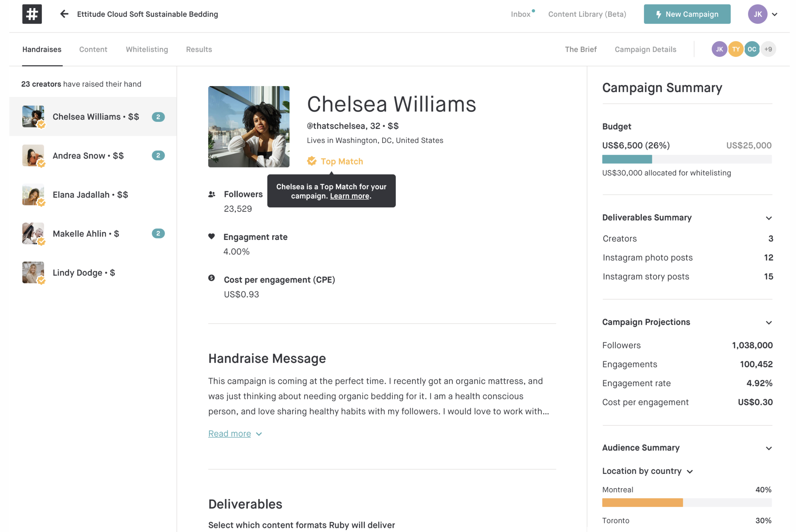Select Elana Jadallah in the creators list
796x532 pixels.
click(90, 195)
